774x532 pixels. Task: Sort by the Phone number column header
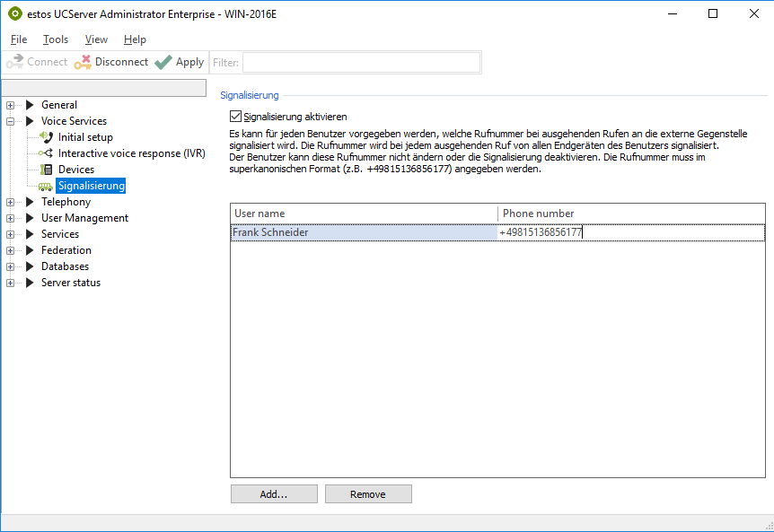click(630, 214)
